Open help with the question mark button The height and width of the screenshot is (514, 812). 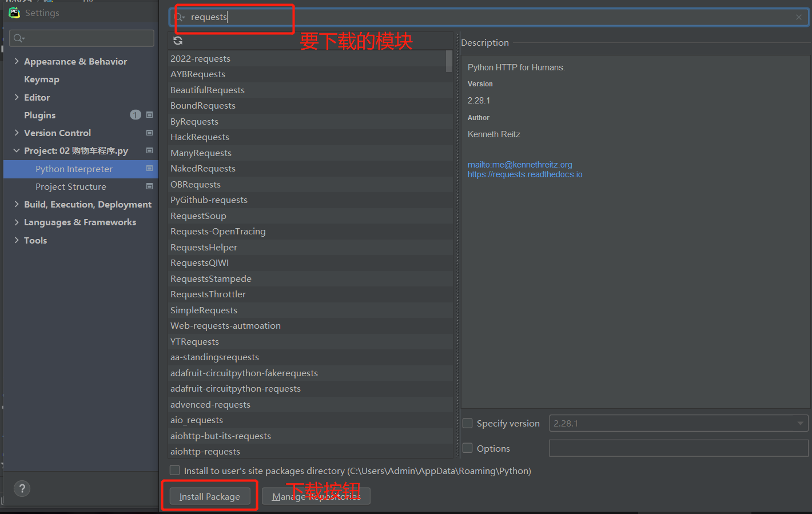coord(22,488)
